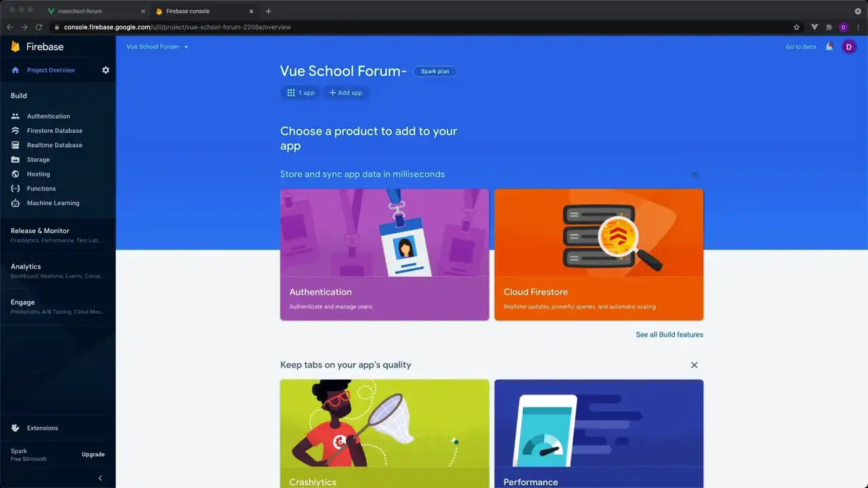
Task: Open Chrome profile avatar in toolbar
Action: coord(844,27)
